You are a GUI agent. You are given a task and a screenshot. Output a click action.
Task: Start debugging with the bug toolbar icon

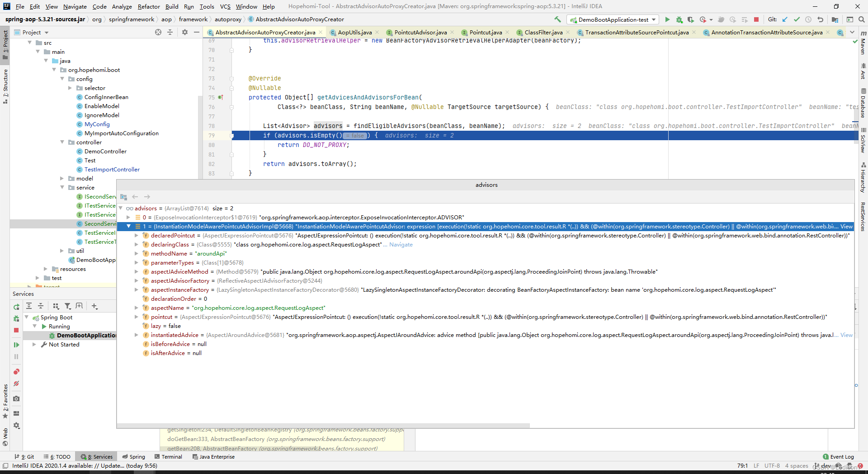click(679, 19)
